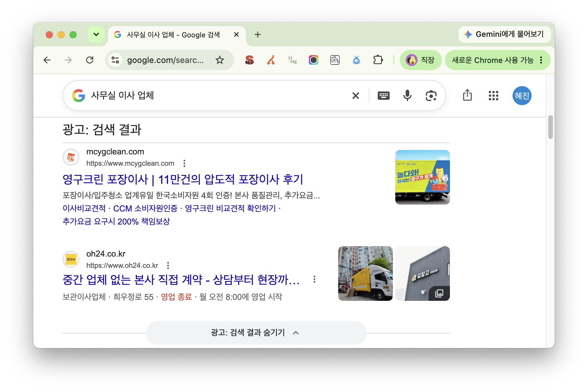The width and height of the screenshot is (588, 392).
Task: Click the 영업 종료 status text
Action: click(x=176, y=297)
